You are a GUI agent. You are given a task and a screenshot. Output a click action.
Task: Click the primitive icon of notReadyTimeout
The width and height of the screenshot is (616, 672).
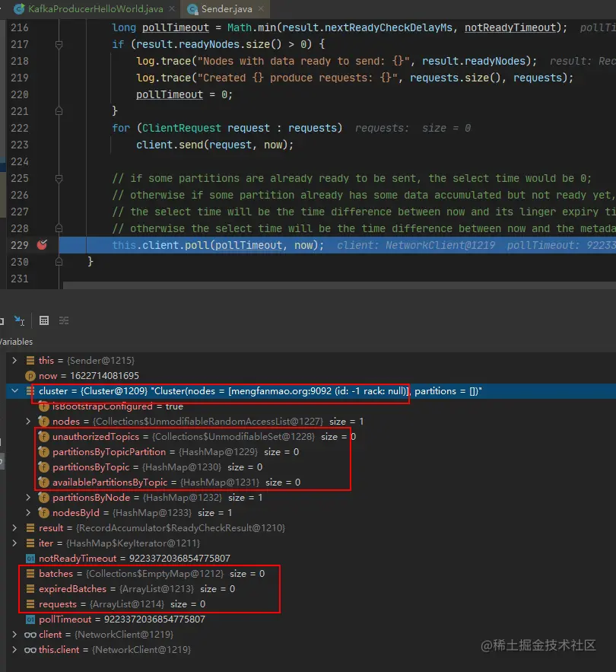[30, 559]
